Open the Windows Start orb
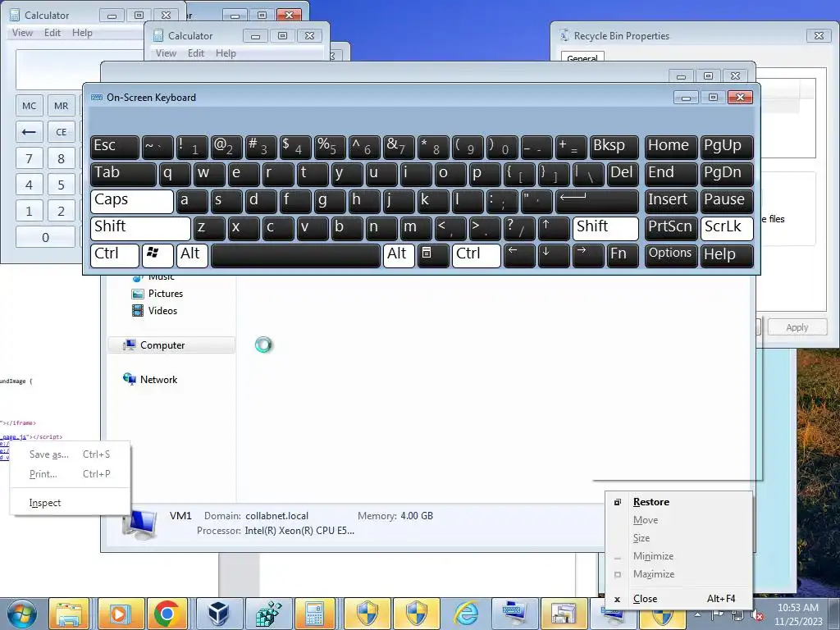The width and height of the screenshot is (840, 630). coord(21,614)
